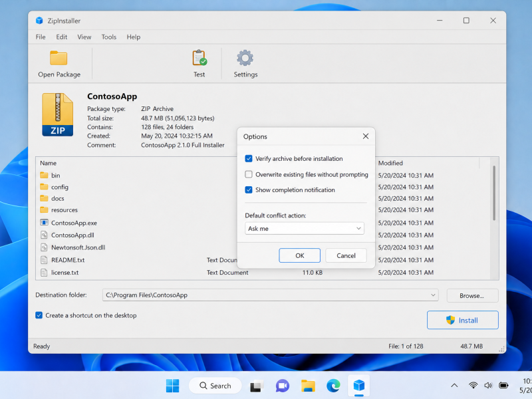Click the ZipInstaller taskbar icon
532x399 pixels.
[359, 386]
